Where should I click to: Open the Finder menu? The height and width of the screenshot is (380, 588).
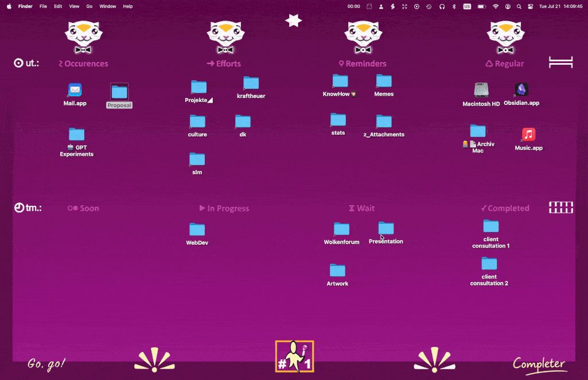[x=25, y=6]
